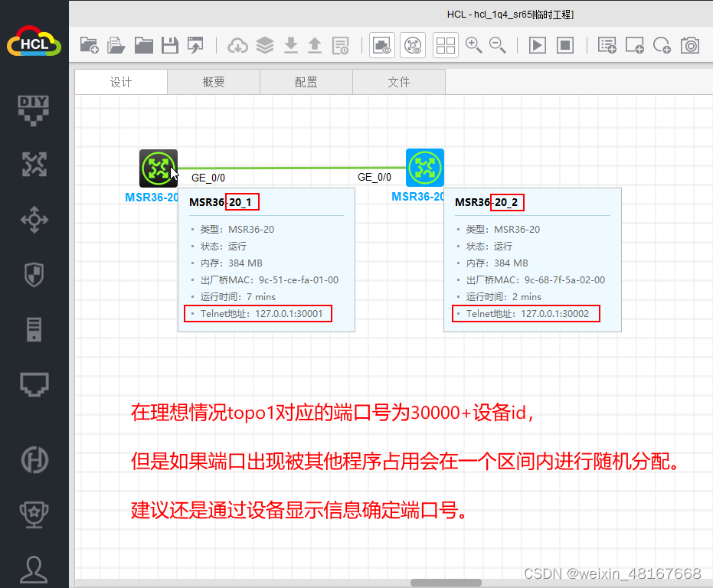Image resolution: width=713 pixels, height=588 pixels.
Task: Select the blue MSR36-20_2 router icon
Action: coord(425,168)
